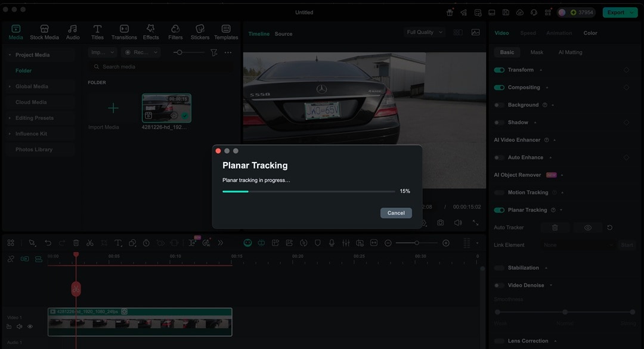The height and width of the screenshot is (349, 644).
Task: Enter fullscreen preview with expand icon
Action: (x=476, y=223)
